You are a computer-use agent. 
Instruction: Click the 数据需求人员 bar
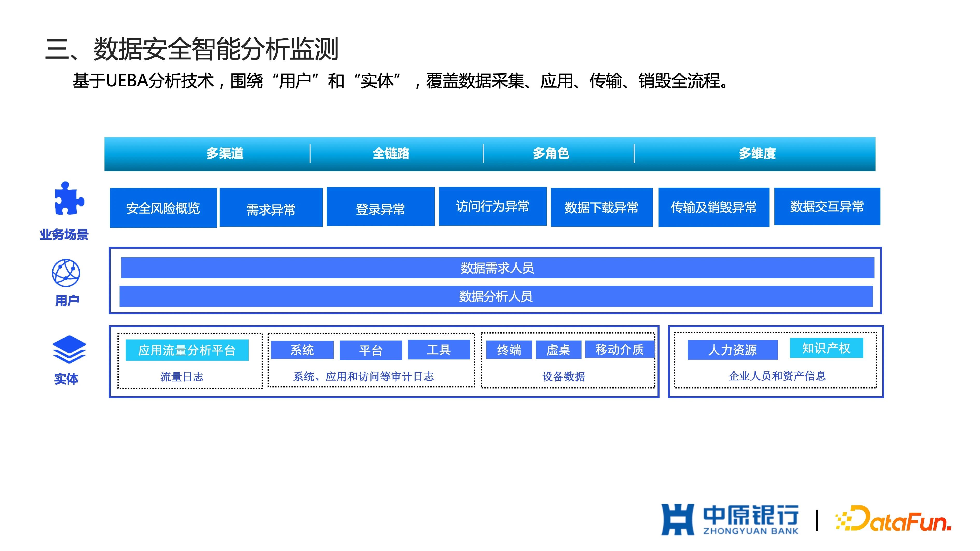coord(497,268)
